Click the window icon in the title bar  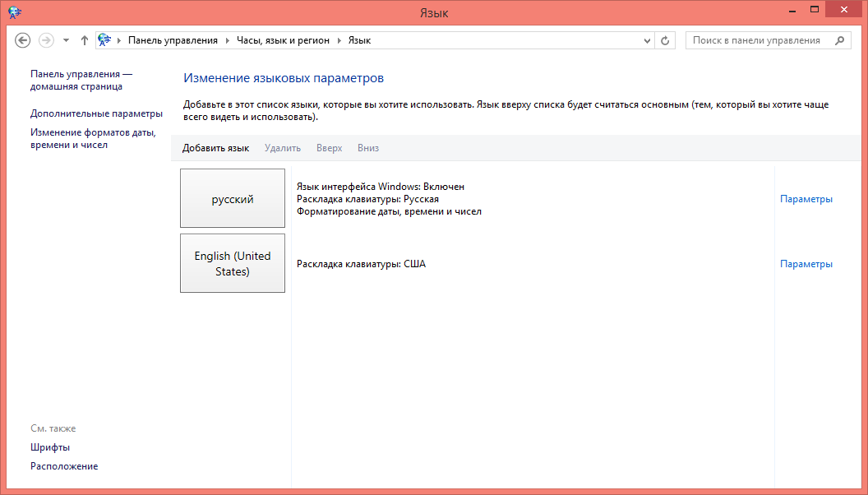point(15,12)
